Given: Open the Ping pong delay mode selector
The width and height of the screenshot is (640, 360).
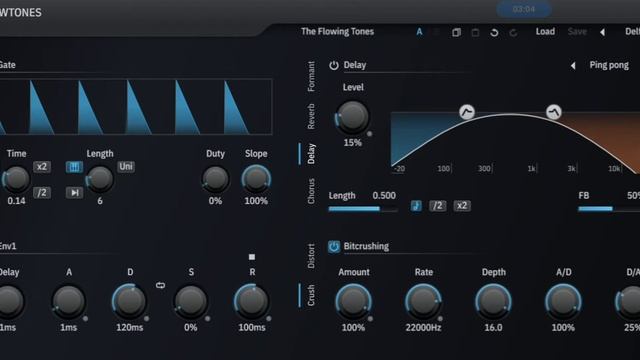Looking at the screenshot, I should coord(609,65).
